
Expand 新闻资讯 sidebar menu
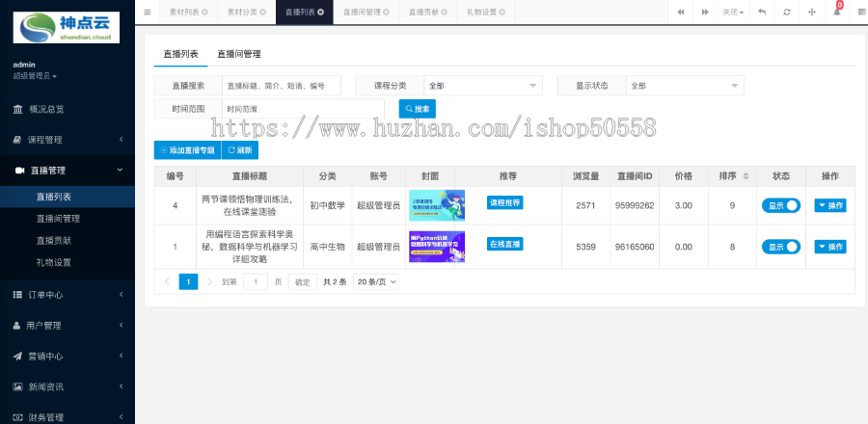[67, 387]
